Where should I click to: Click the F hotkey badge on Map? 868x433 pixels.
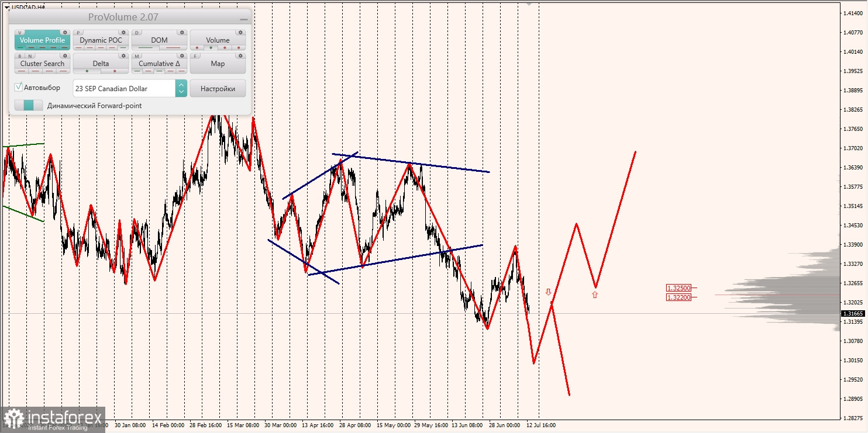click(195, 56)
